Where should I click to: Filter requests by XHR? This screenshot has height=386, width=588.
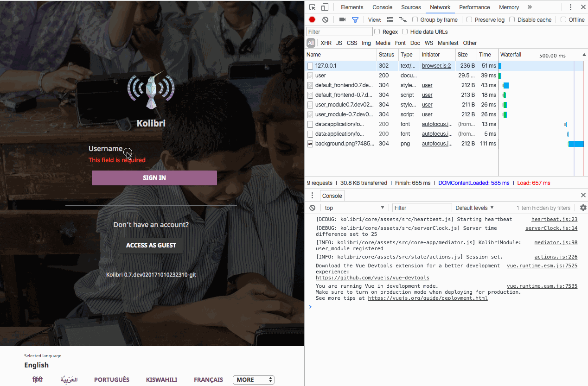(x=326, y=43)
